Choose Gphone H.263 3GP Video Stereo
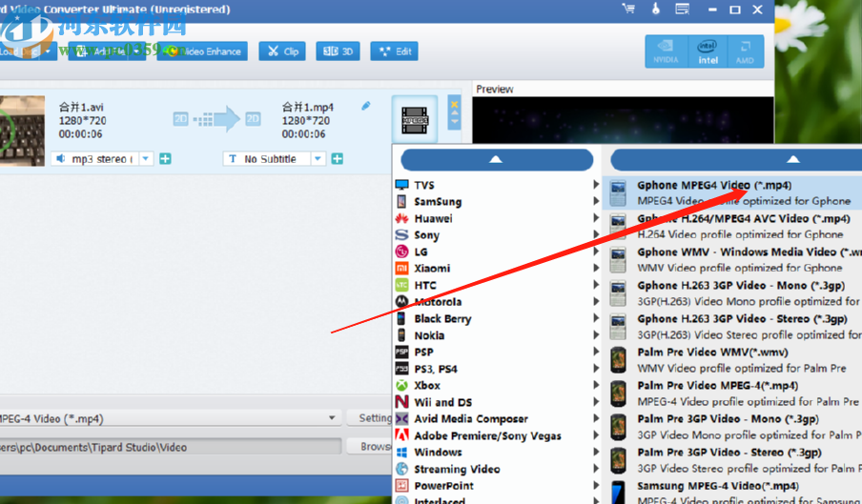Screen dimensions: 862x504 (x=733, y=327)
